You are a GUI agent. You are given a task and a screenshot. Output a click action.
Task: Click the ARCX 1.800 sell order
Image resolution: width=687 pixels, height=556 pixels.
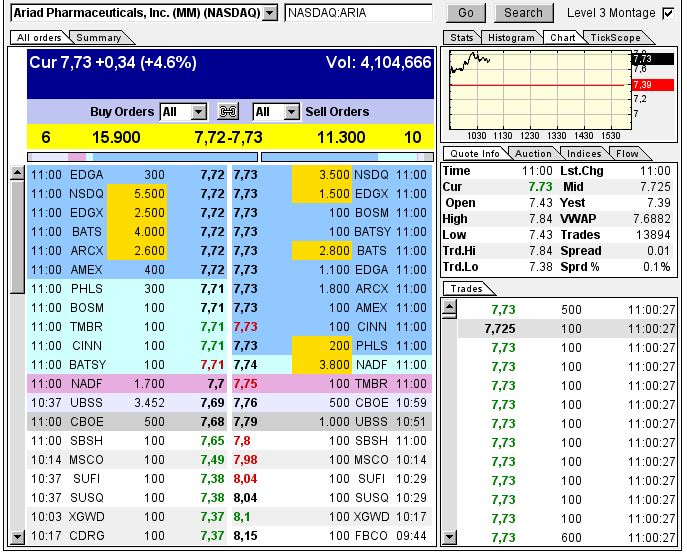332,289
